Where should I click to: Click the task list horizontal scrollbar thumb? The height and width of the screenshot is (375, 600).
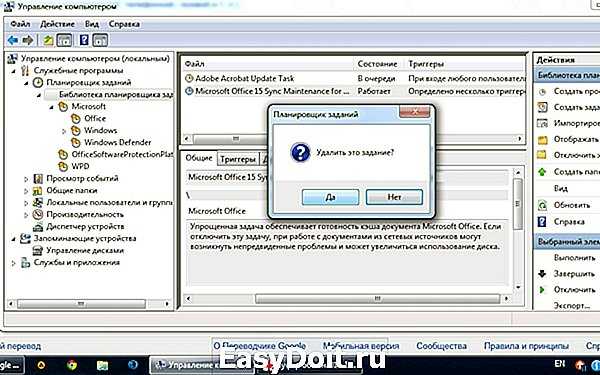pyautogui.click(x=236, y=139)
